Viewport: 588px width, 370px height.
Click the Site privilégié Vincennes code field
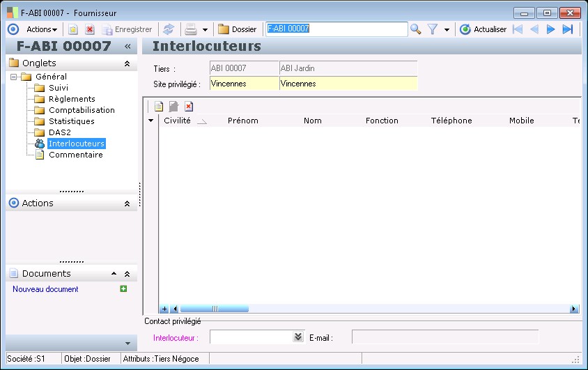(244, 84)
